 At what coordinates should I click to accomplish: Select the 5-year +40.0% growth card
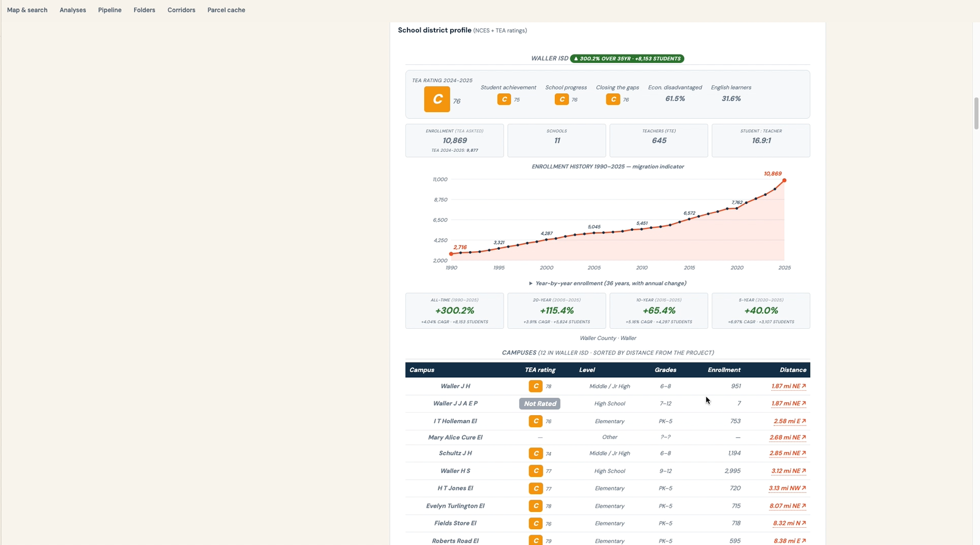pos(761,310)
